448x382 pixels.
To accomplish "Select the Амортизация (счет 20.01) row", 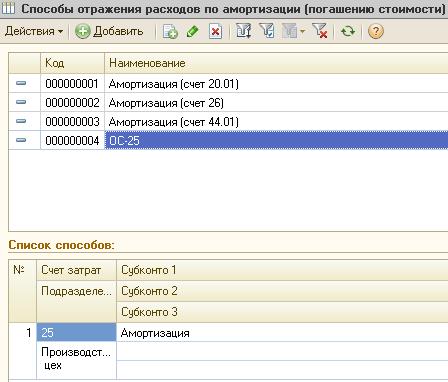I will [228, 83].
